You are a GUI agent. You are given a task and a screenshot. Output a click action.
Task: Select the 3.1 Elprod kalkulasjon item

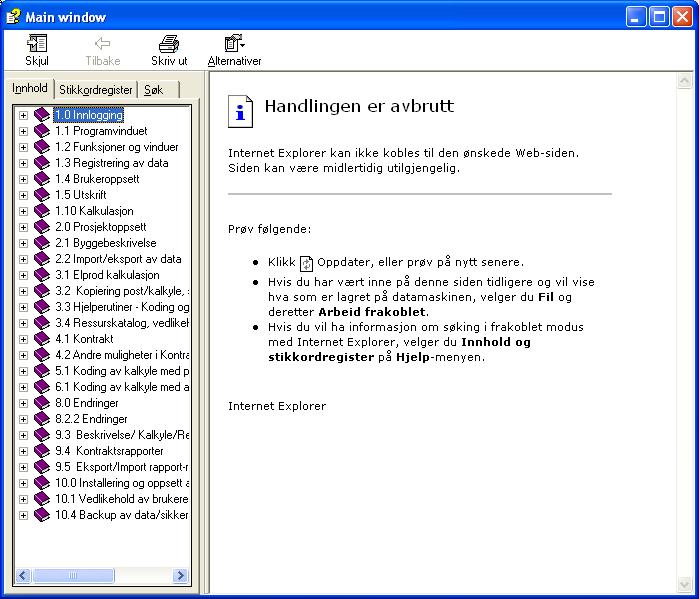(107, 275)
